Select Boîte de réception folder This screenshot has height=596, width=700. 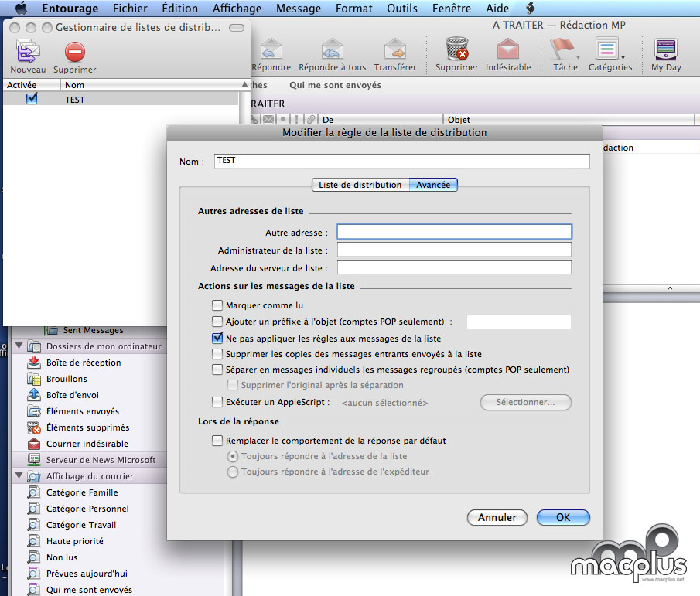pos(84,363)
